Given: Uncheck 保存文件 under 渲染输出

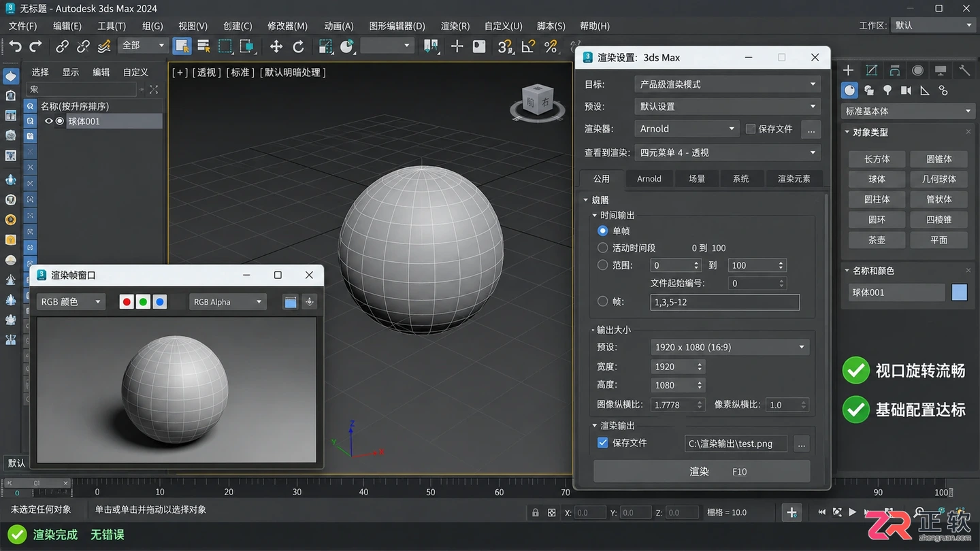Looking at the screenshot, I should pos(602,443).
